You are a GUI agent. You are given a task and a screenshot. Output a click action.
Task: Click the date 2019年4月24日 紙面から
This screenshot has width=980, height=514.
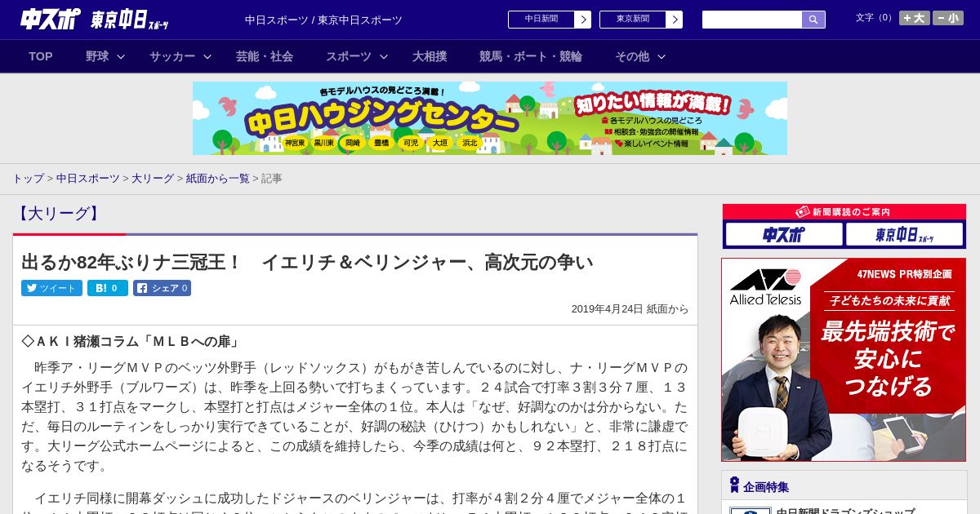click(630, 309)
